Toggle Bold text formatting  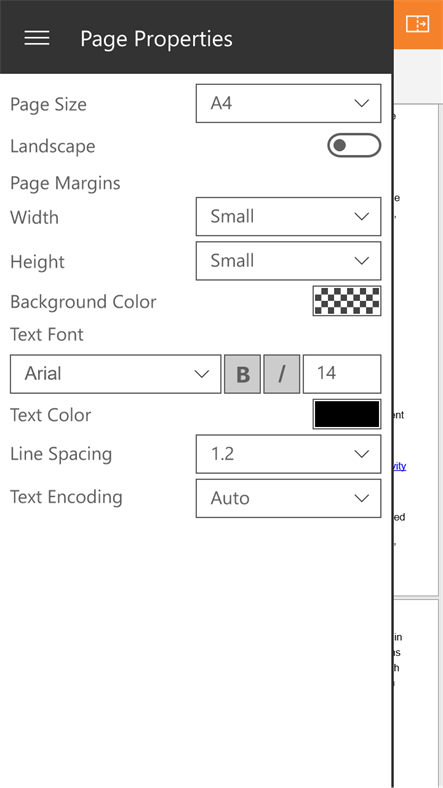243,374
